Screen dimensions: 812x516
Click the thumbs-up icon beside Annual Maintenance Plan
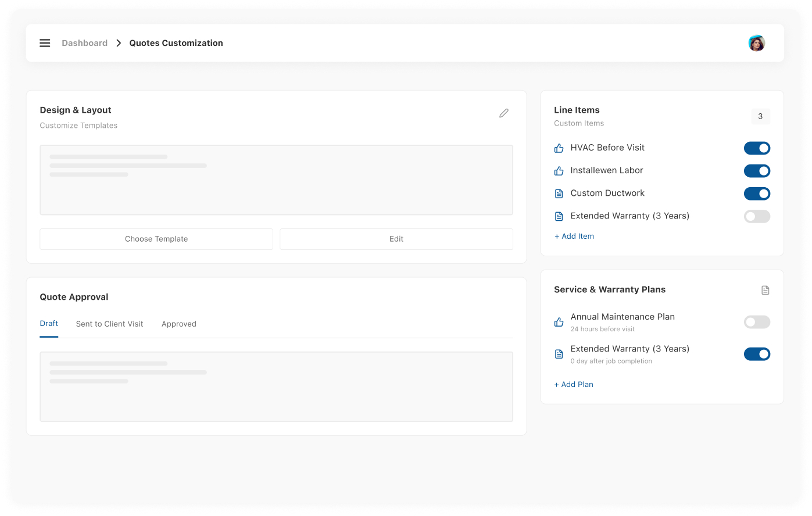559,322
